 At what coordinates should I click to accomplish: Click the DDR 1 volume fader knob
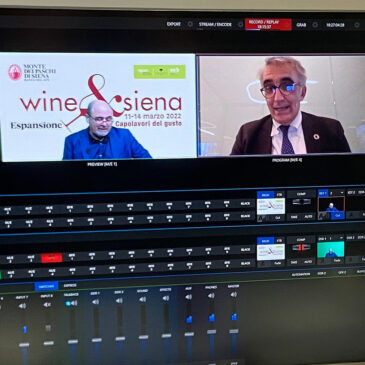pyautogui.click(x=97, y=340)
